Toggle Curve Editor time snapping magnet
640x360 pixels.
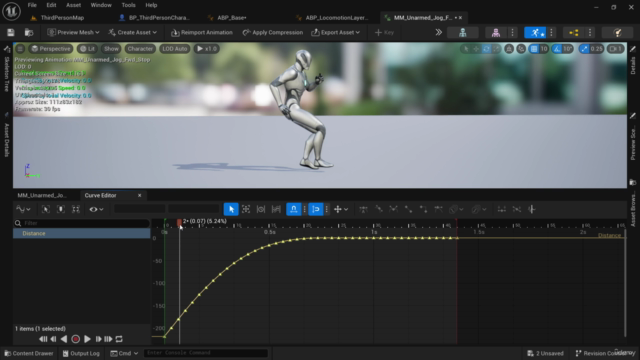pyautogui.click(x=293, y=209)
